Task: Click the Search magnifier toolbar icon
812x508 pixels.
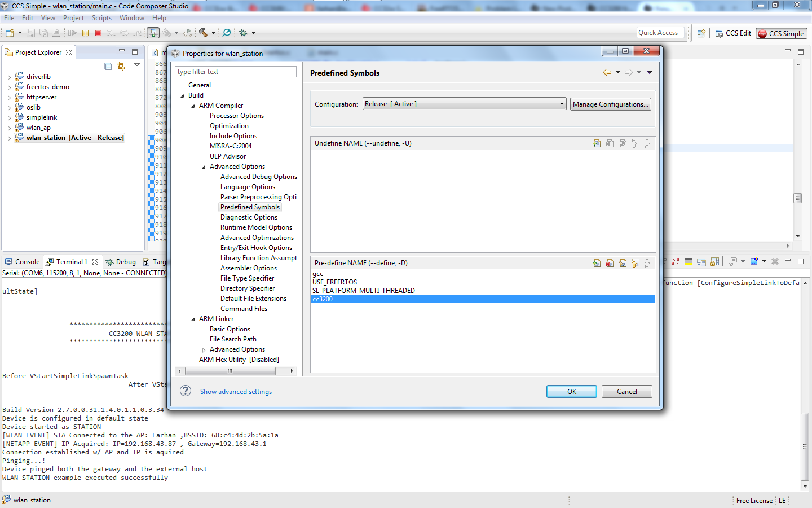Action: (227, 33)
